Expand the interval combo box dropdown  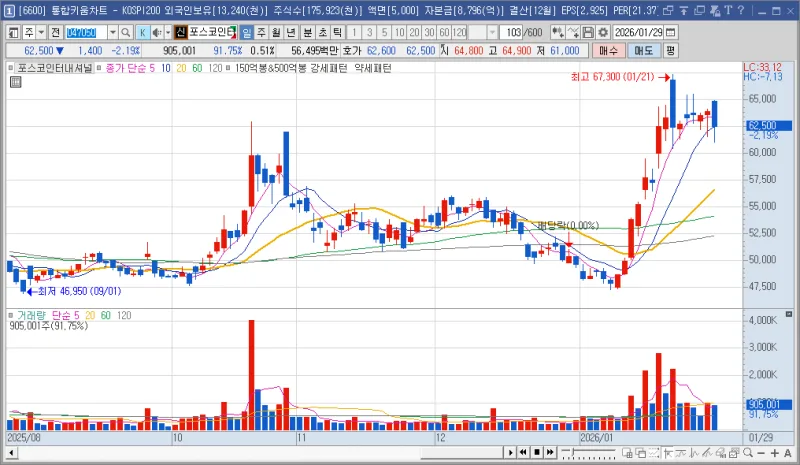tap(492, 32)
